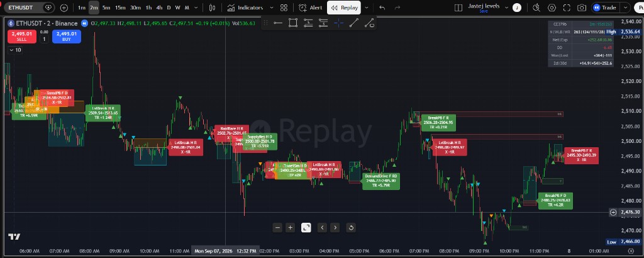Switch to the M monthly timeframe
644x258 pixels.
pos(187,8)
